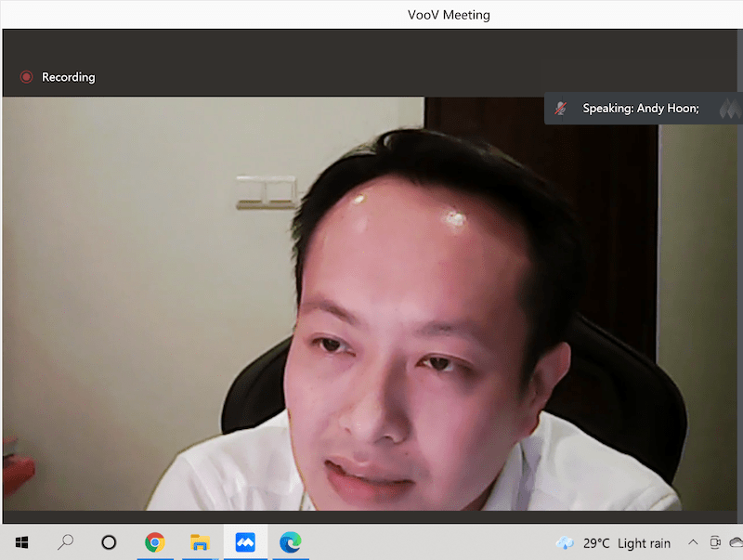Click the weather cloud icon

tap(564, 543)
